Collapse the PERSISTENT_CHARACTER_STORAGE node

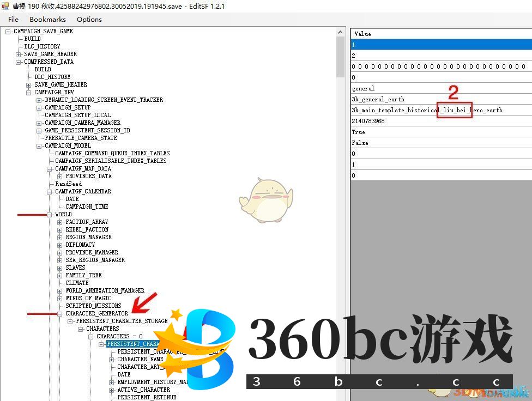[x=70, y=321]
